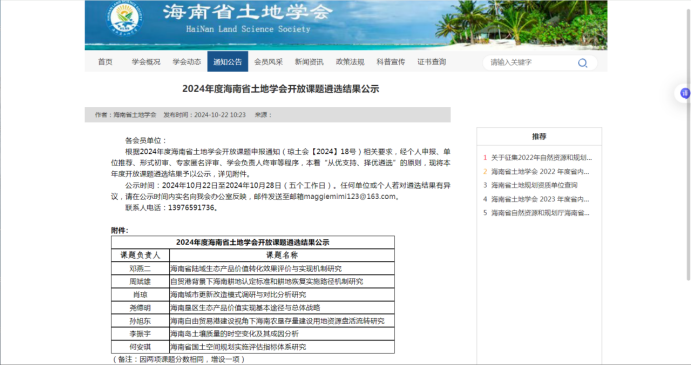Go to 政策法规 section
This screenshot has width=691, height=365.
point(350,62)
